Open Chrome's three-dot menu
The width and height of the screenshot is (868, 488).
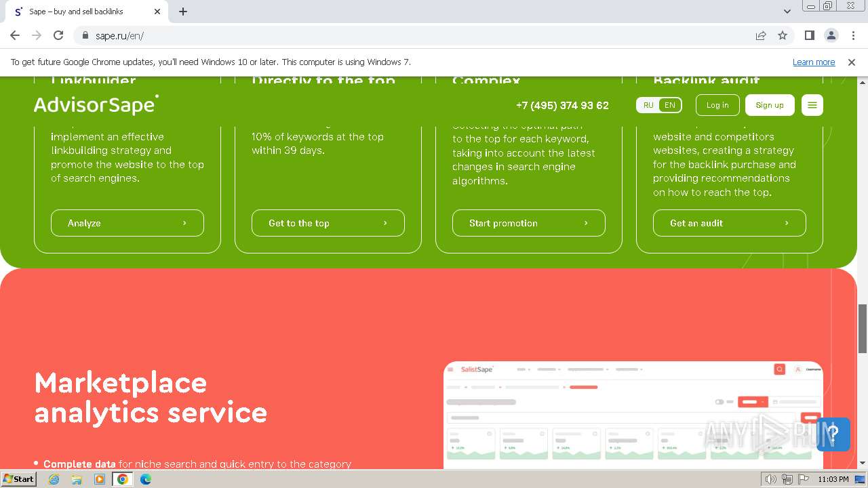click(852, 35)
